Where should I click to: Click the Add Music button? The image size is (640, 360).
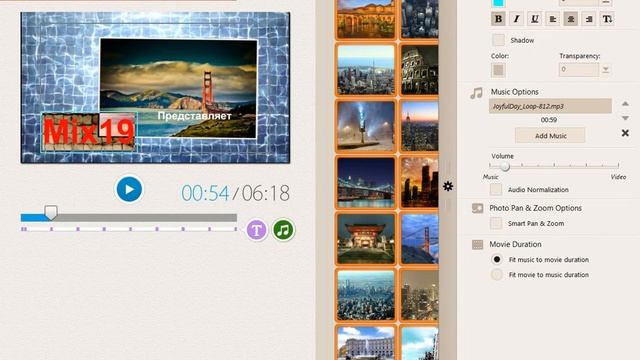550,136
